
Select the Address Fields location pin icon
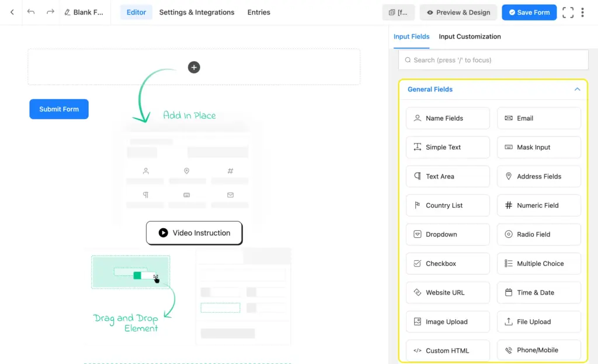pyautogui.click(x=507, y=176)
